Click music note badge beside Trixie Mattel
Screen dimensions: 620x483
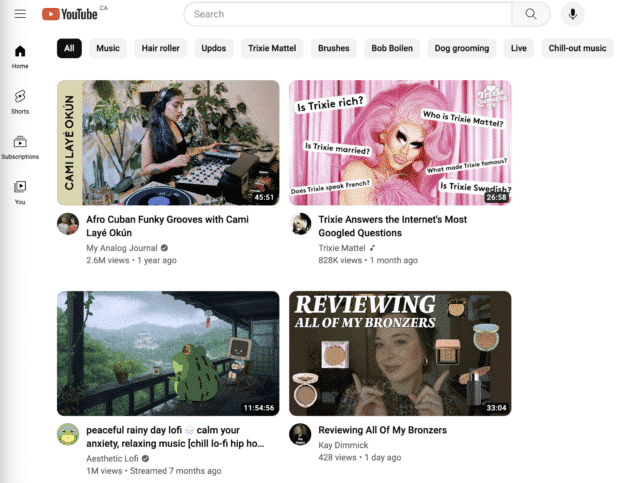(372, 248)
